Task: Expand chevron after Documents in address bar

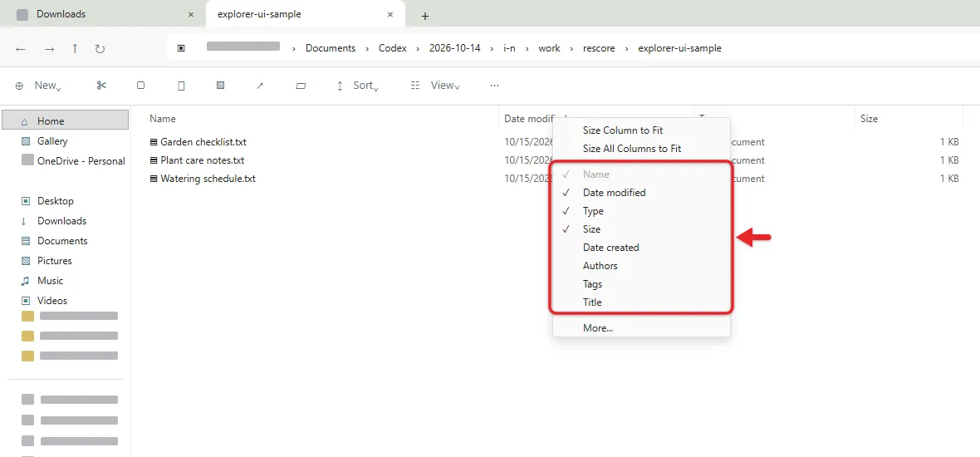Action: pos(367,48)
